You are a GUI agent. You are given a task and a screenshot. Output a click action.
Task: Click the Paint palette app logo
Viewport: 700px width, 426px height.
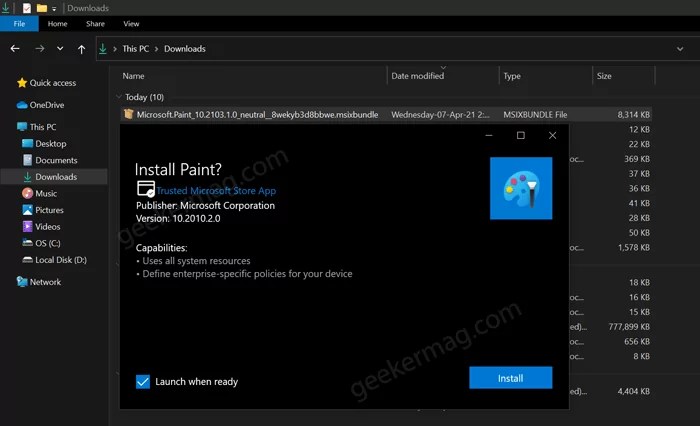pyautogui.click(x=521, y=188)
